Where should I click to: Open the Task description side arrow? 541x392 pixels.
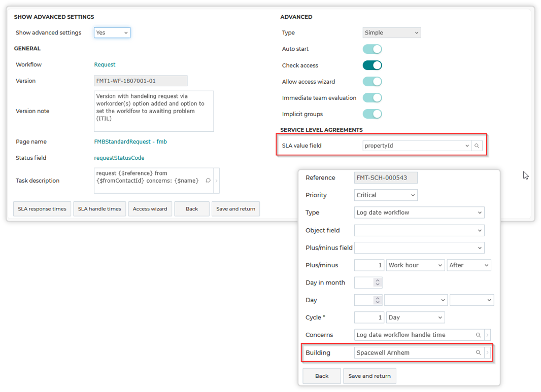pyautogui.click(x=217, y=181)
